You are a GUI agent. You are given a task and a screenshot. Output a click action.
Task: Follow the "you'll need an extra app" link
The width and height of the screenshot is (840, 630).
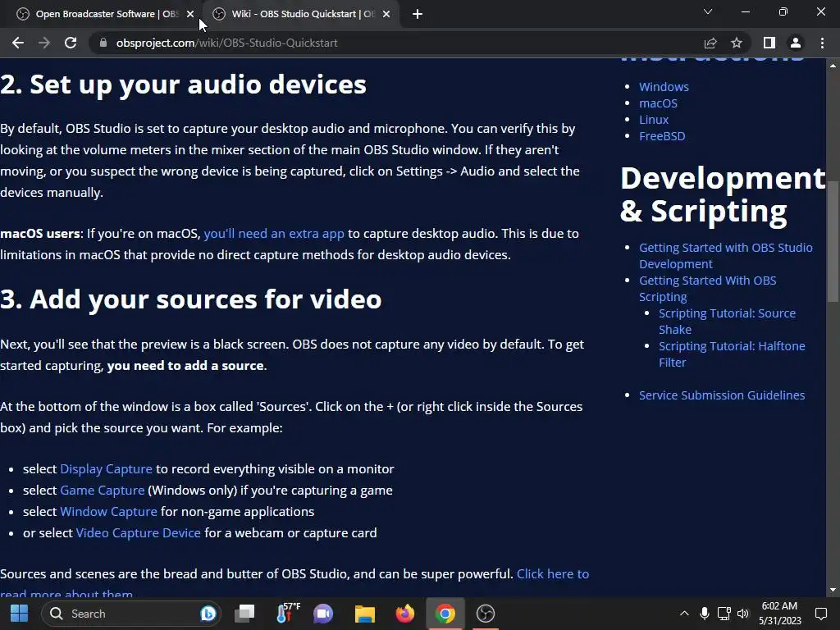pos(274,234)
